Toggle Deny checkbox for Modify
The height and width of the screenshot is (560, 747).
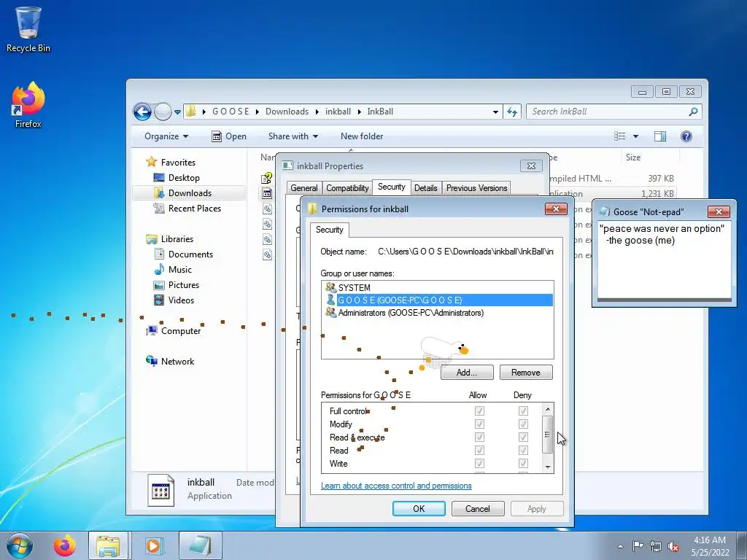point(523,424)
